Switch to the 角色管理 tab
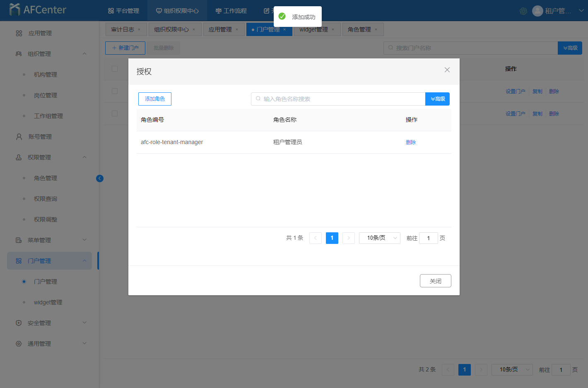The height and width of the screenshot is (388, 588). [359, 29]
